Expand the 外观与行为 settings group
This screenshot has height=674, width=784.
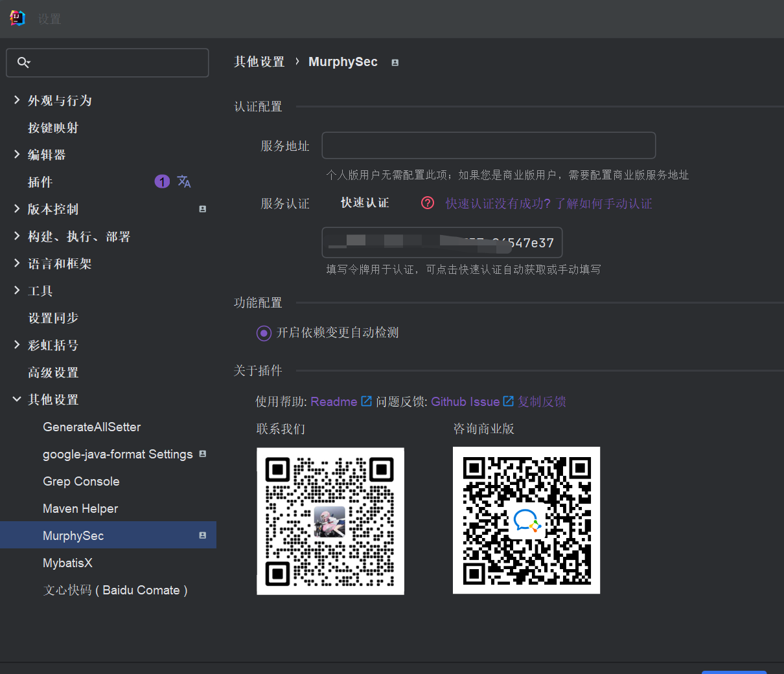pos(17,100)
